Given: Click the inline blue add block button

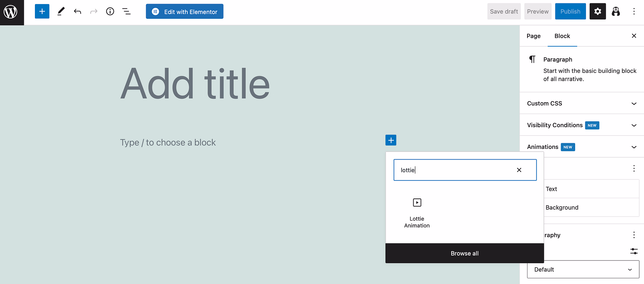Looking at the screenshot, I should pos(391,140).
